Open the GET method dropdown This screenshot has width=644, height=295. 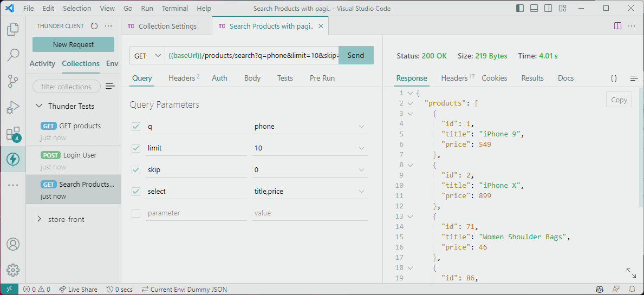147,55
